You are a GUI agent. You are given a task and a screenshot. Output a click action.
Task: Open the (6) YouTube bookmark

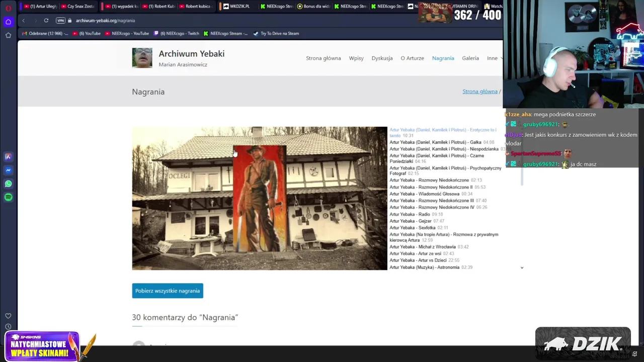pyautogui.click(x=87, y=34)
